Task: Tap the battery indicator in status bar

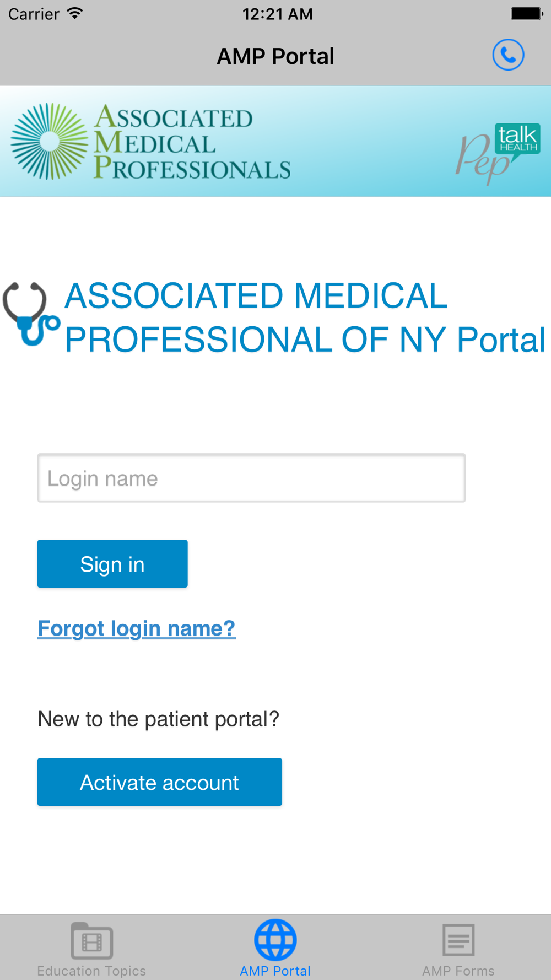Action: click(527, 14)
